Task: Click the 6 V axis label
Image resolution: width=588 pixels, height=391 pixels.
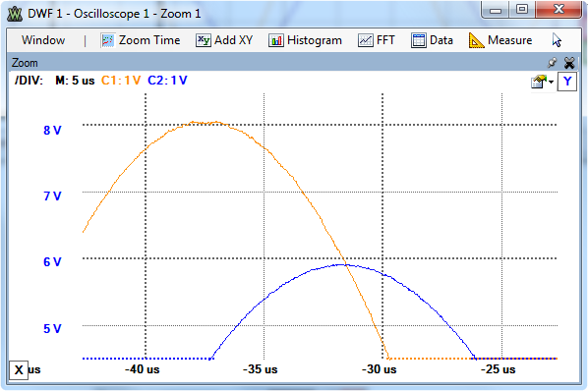Action: (52, 262)
